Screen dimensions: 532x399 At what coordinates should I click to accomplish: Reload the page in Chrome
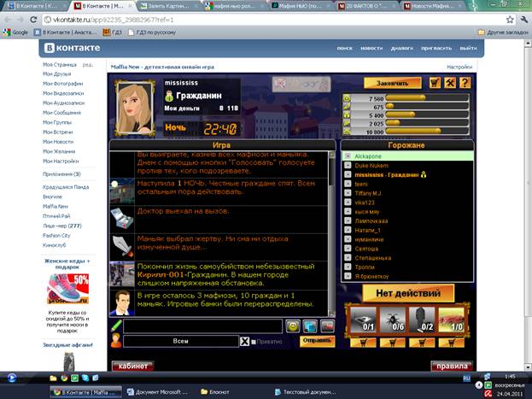(33, 20)
